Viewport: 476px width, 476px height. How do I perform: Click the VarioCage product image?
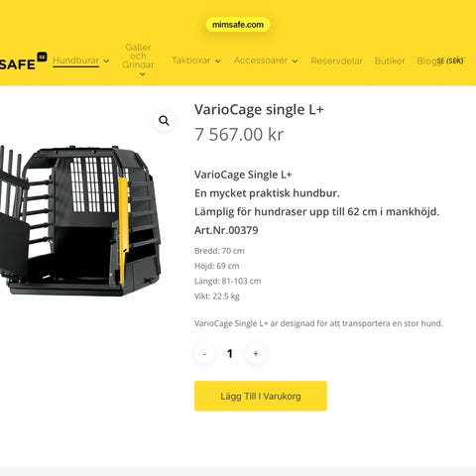80,220
